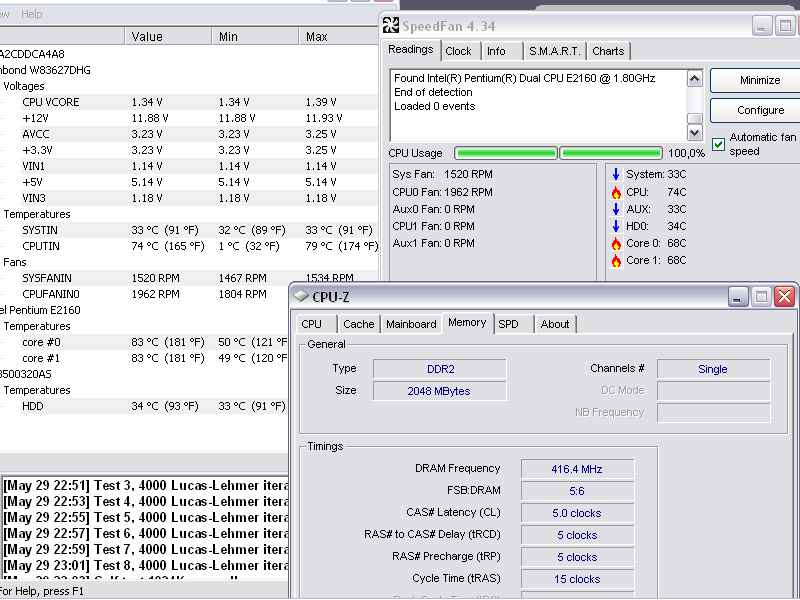Click the Minimize button in SpeedFan
This screenshot has height=600, width=800.
tap(756, 80)
